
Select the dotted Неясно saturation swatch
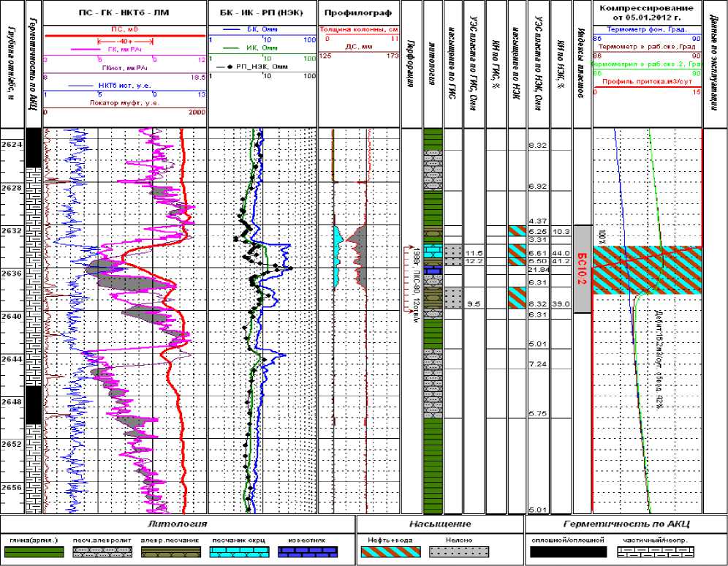[x=459, y=552]
